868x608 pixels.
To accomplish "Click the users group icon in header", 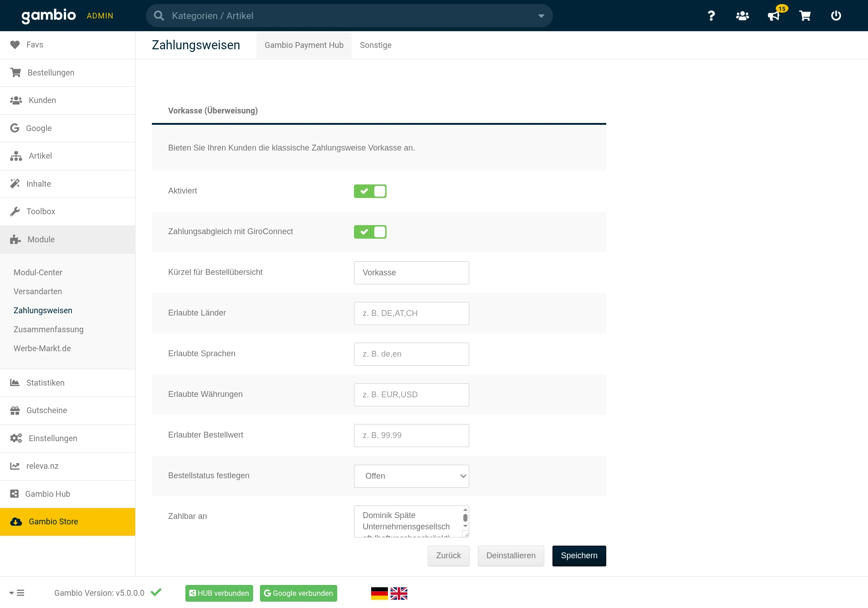I will [742, 16].
